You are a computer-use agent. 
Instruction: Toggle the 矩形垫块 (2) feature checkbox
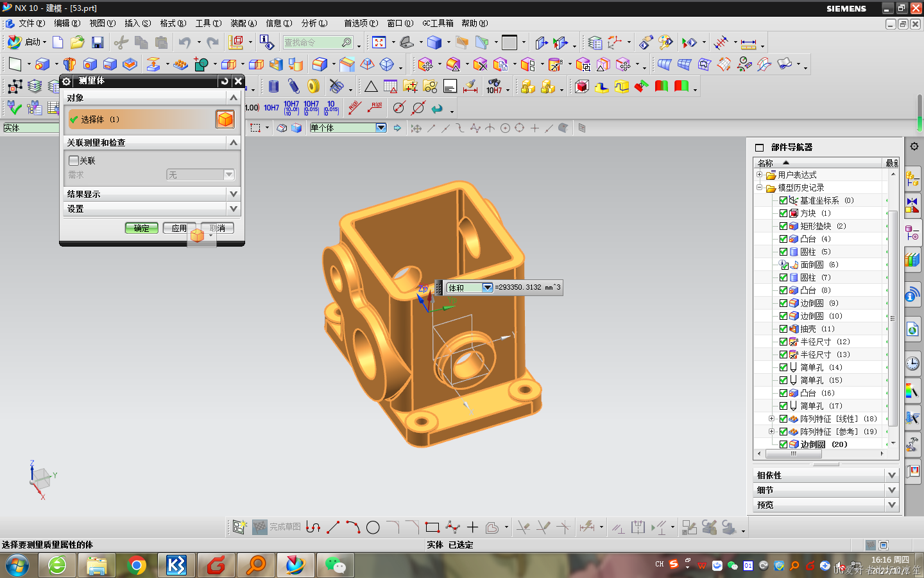783,226
